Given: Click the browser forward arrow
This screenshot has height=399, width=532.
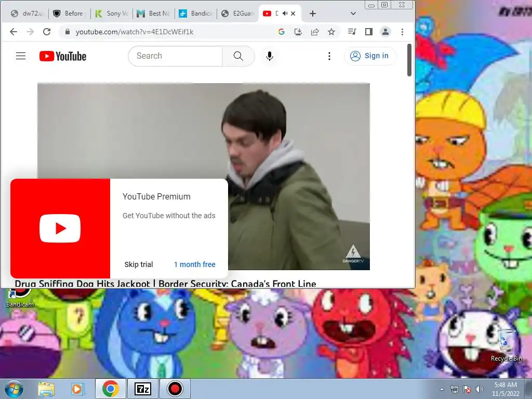Looking at the screenshot, I should [30, 32].
